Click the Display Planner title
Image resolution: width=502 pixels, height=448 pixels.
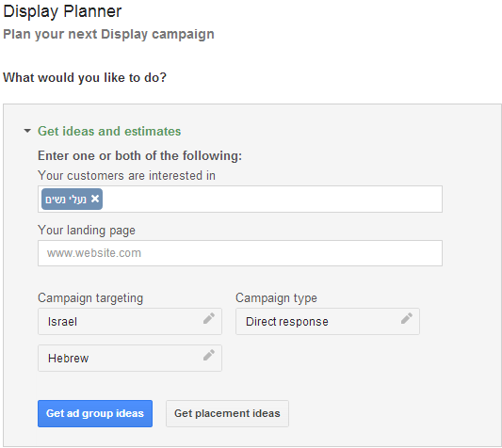(x=62, y=11)
